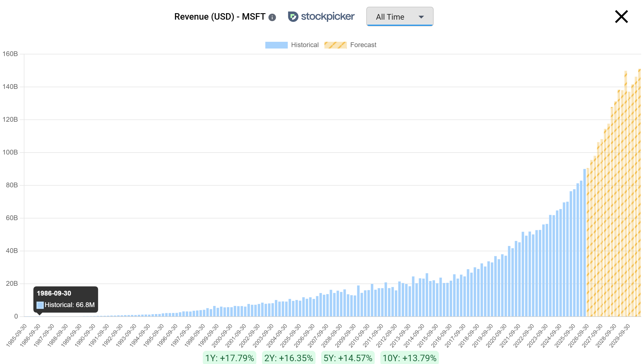Click the 80B y-axis label
Viewport: 642px width, 364px height.
point(12,185)
